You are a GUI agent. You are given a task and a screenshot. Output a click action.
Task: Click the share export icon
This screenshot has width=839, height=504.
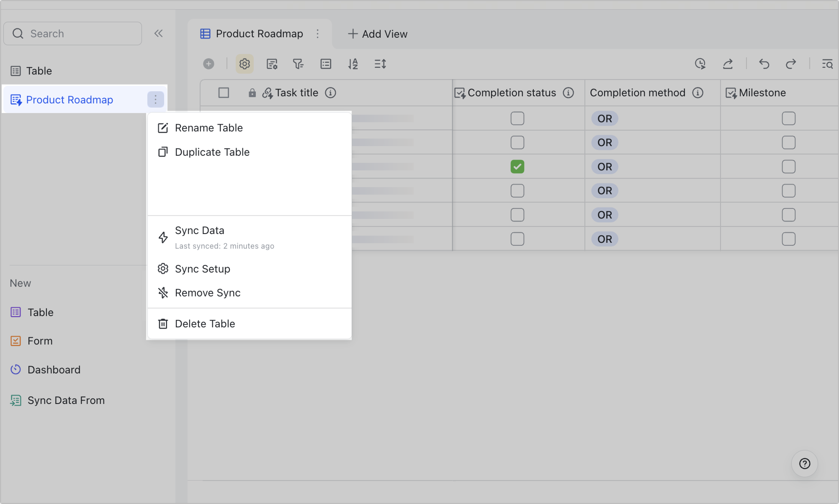(728, 64)
